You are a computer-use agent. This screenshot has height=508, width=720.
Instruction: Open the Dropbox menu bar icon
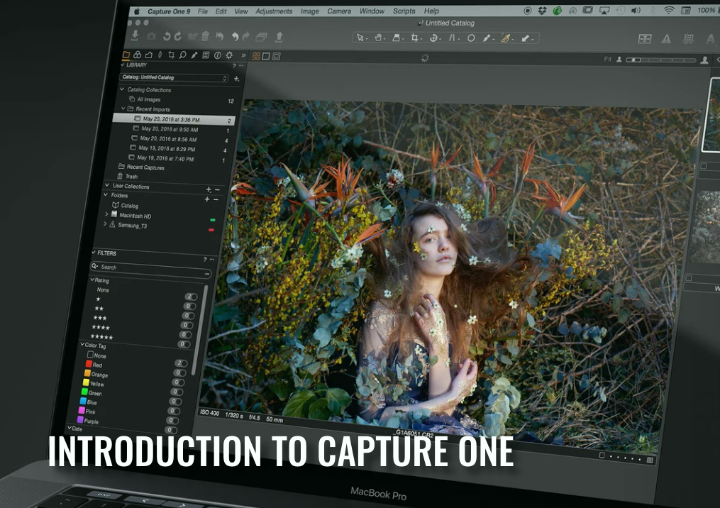tap(542, 11)
